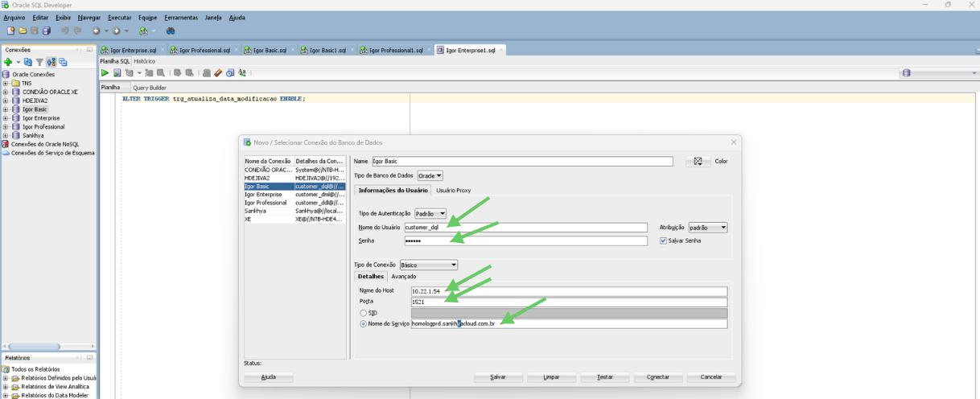980x399 pixels.
Task: Click the eraser Clear icon
Action: click(x=218, y=73)
